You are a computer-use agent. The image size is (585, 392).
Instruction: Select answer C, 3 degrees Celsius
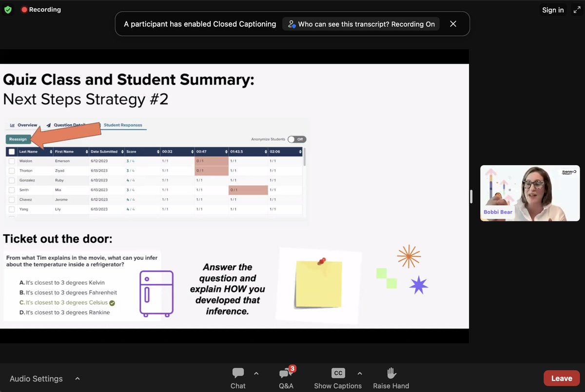pos(64,303)
